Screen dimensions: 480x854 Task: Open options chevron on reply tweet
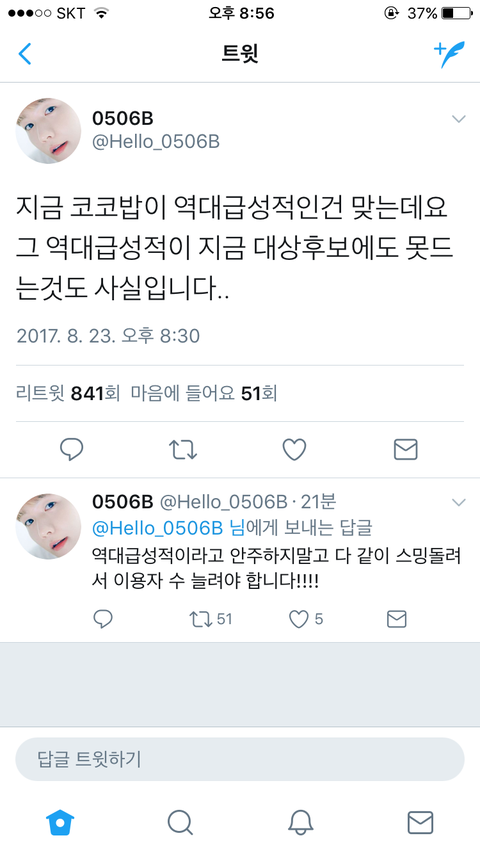[459, 502]
